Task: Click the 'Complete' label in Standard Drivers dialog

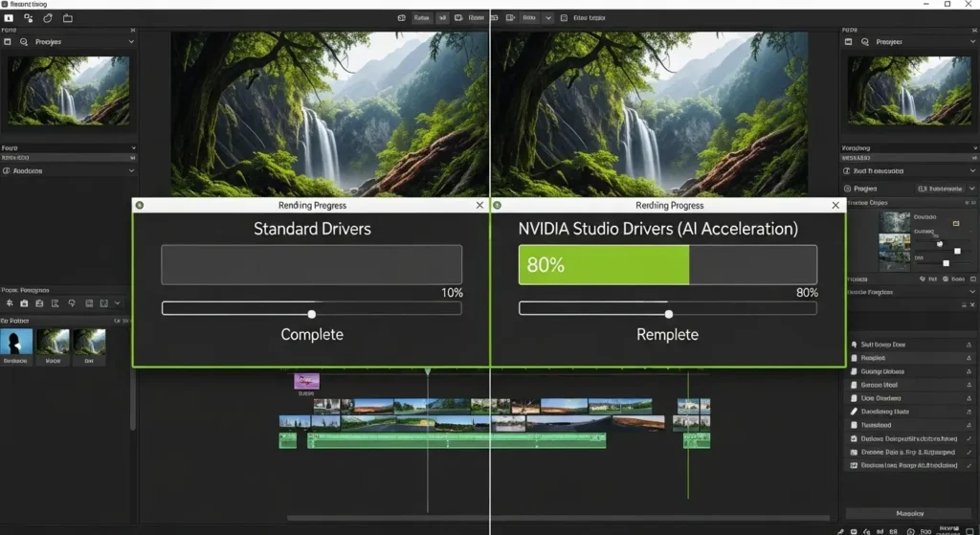Action: (312, 334)
